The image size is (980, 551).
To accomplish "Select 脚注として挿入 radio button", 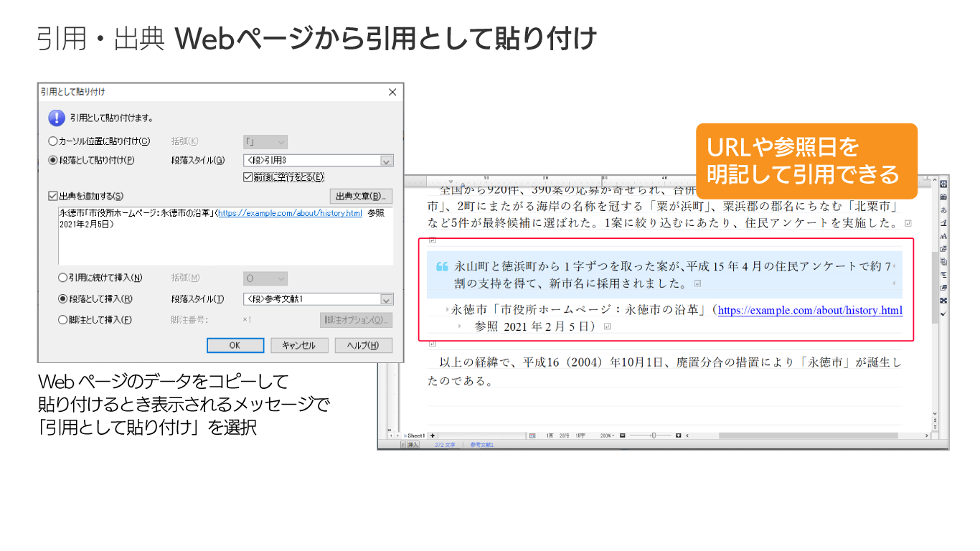I will 63,320.
